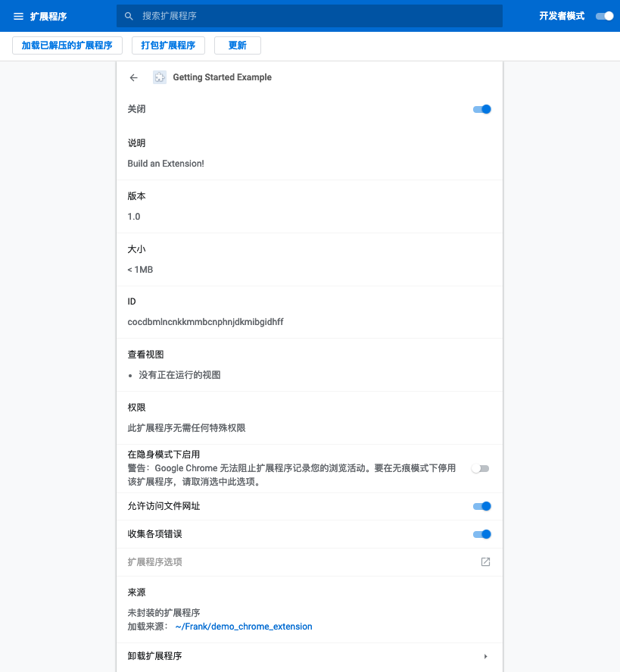Disable the extension with the 关闭 toggle

click(481, 109)
